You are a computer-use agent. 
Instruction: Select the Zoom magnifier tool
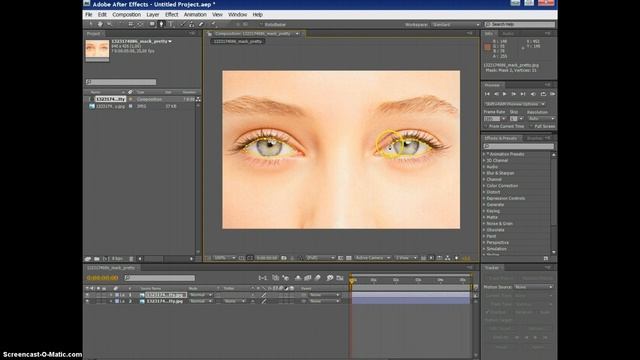(109, 24)
